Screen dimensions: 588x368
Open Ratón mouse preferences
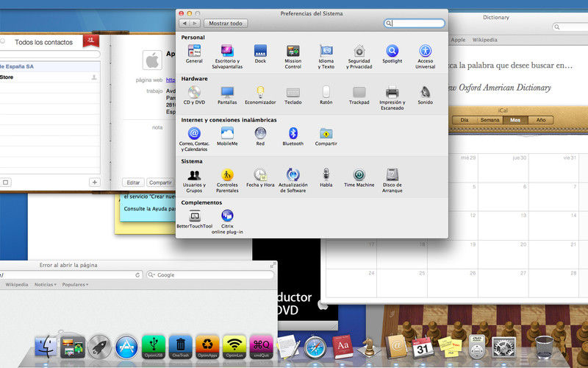click(326, 96)
